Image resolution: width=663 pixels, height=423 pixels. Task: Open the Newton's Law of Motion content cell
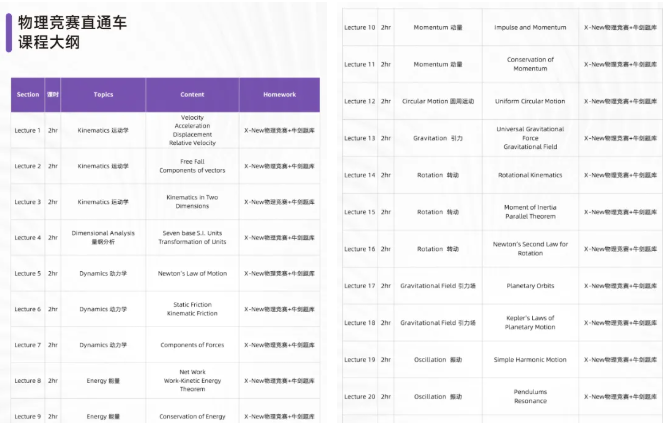click(x=192, y=273)
